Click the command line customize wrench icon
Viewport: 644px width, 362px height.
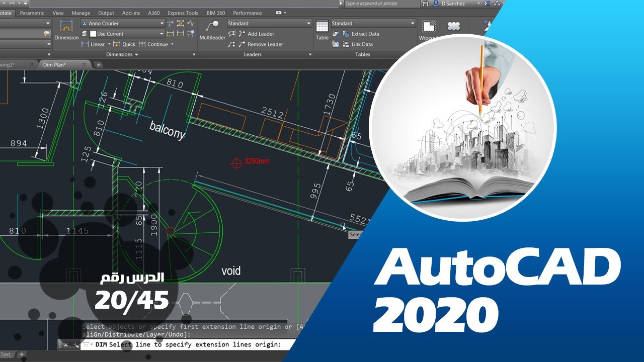click(75, 344)
